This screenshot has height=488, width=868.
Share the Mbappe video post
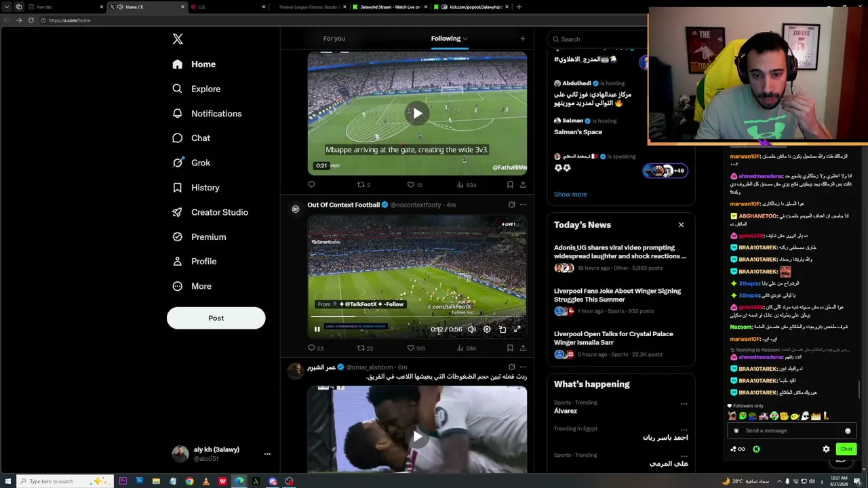click(523, 184)
